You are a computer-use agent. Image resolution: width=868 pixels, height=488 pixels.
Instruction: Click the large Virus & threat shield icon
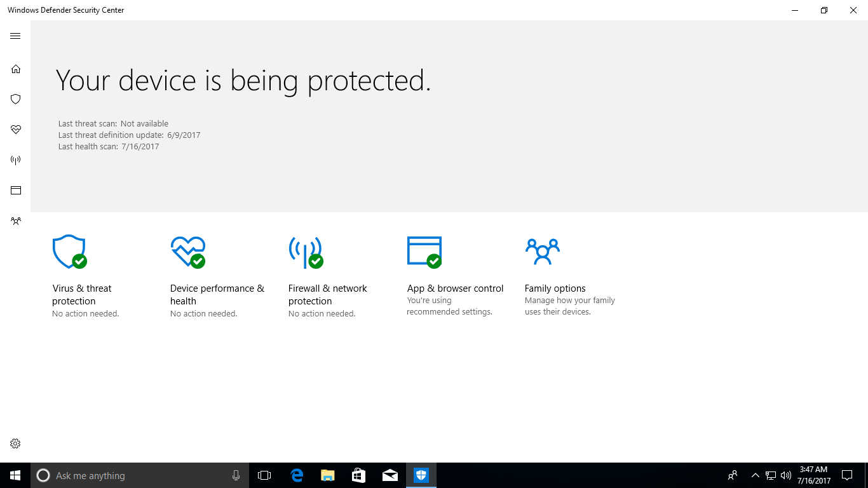click(69, 252)
